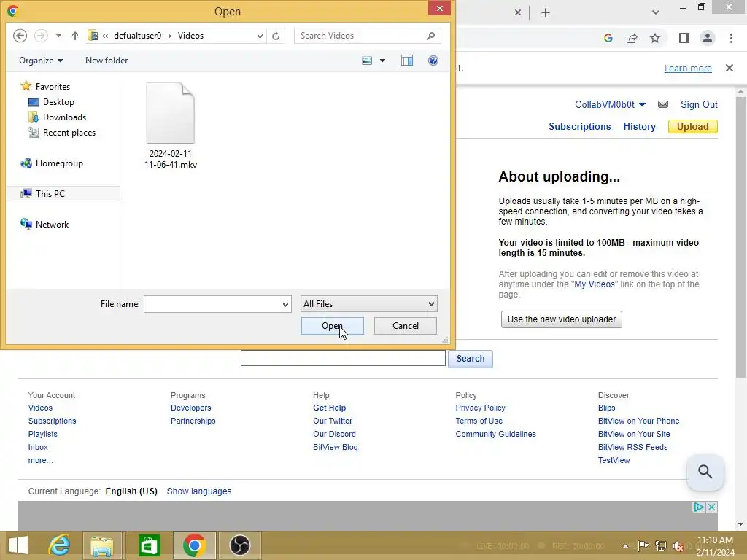Open a new Chrome tab

tap(546, 13)
